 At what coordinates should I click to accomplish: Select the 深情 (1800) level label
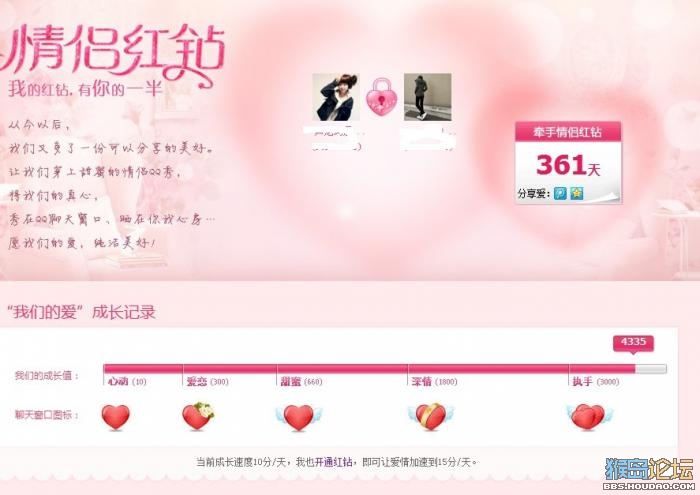pyautogui.click(x=435, y=382)
